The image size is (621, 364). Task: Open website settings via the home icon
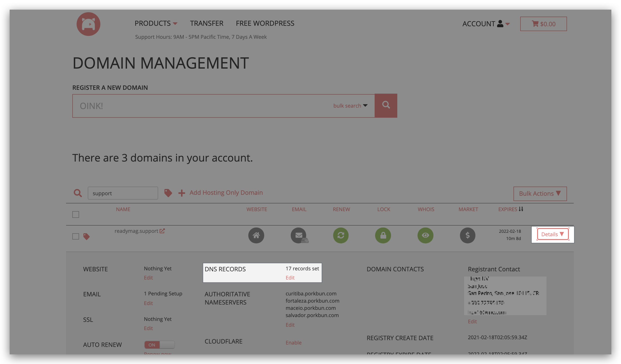click(x=256, y=235)
